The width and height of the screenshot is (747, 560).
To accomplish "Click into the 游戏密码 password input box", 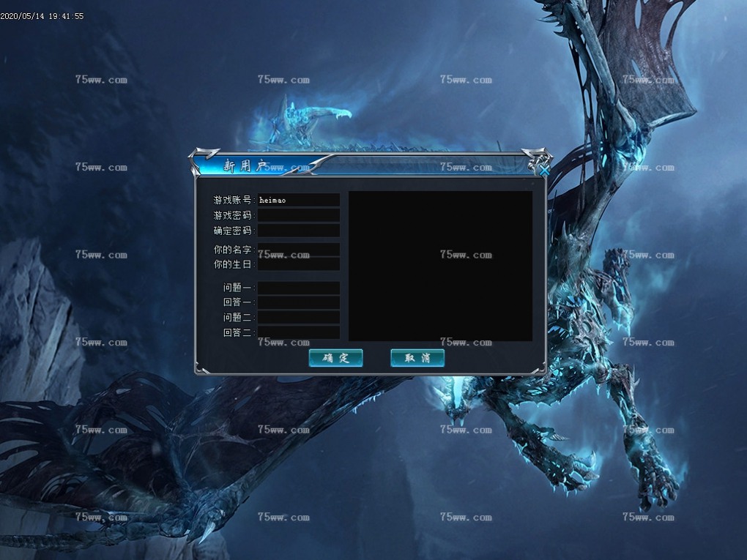I will click(298, 215).
